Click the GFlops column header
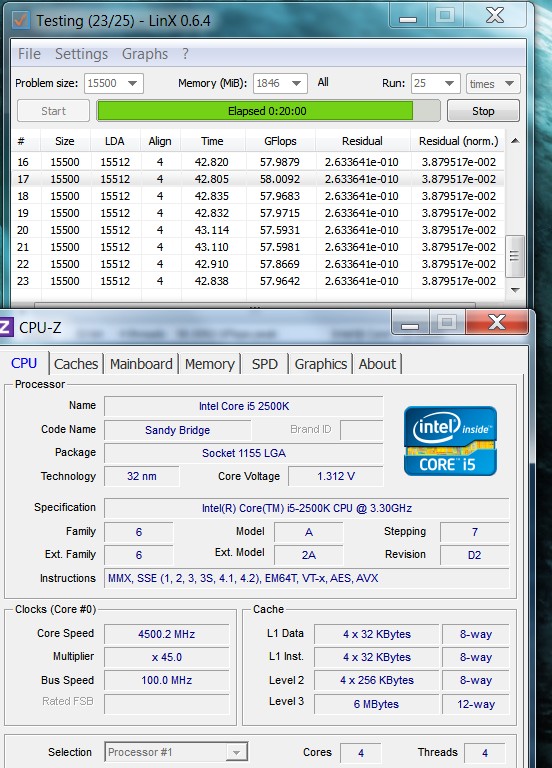The image size is (552, 768). 280,141
